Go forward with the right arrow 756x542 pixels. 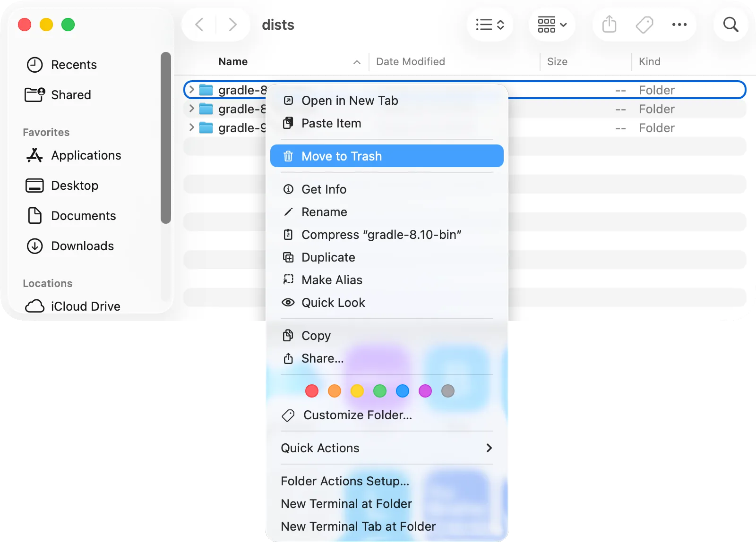coord(232,25)
